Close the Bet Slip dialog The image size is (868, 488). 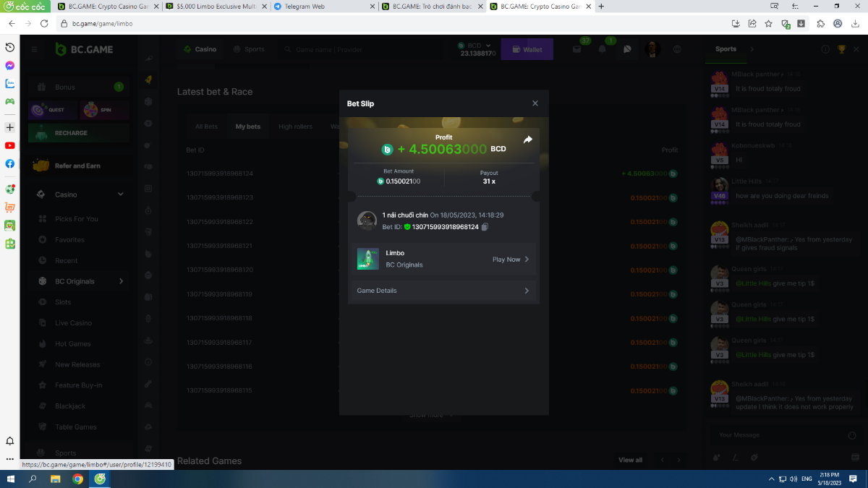[535, 103]
